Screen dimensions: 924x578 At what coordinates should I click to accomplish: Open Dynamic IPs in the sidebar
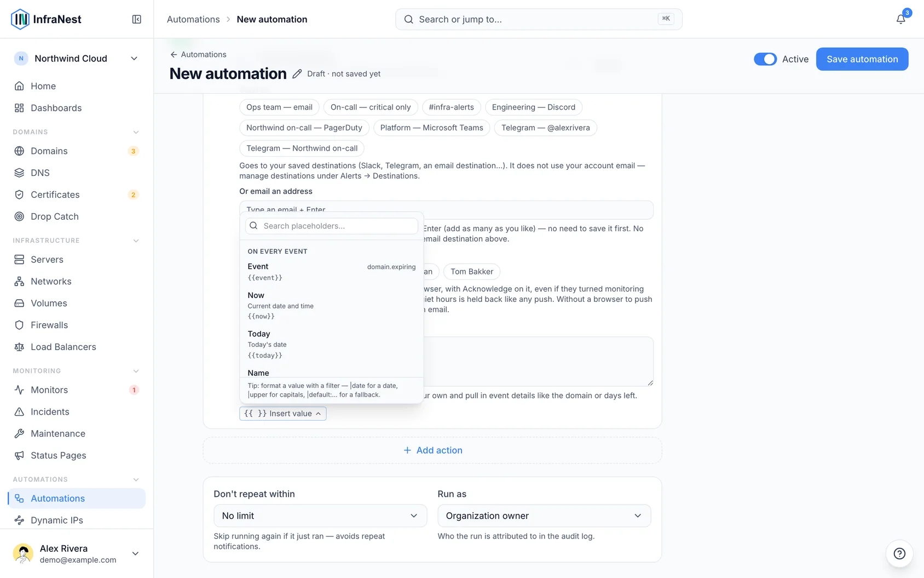coord(77,520)
